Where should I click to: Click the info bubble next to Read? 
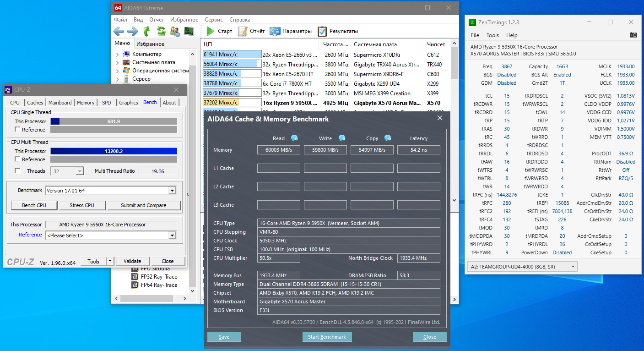294,138
